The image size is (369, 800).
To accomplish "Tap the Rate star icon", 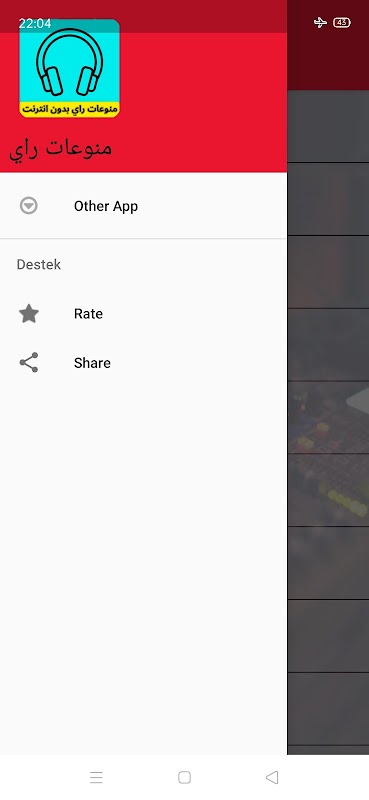I will point(29,313).
